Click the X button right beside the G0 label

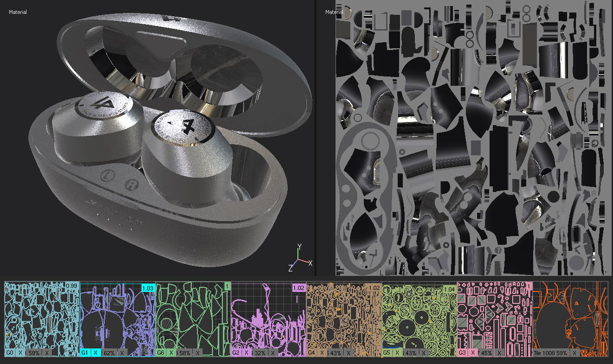(20, 353)
